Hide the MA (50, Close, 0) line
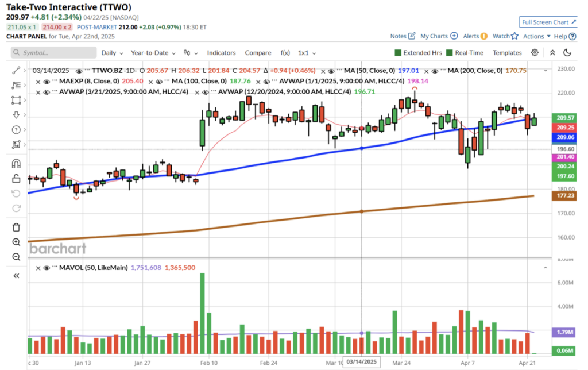The height and width of the screenshot is (370, 588). coord(331,71)
